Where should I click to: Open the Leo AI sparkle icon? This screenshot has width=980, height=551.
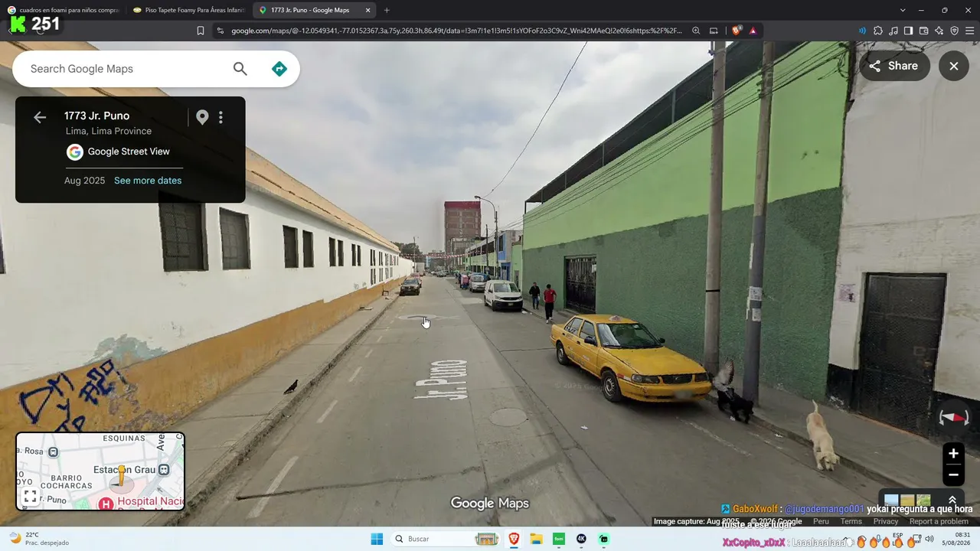click(x=939, y=31)
